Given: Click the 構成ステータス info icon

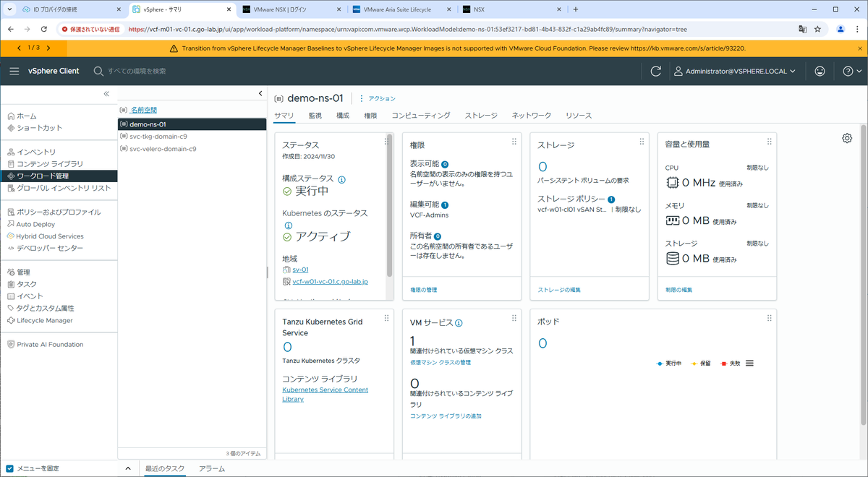Looking at the screenshot, I should pos(341,179).
